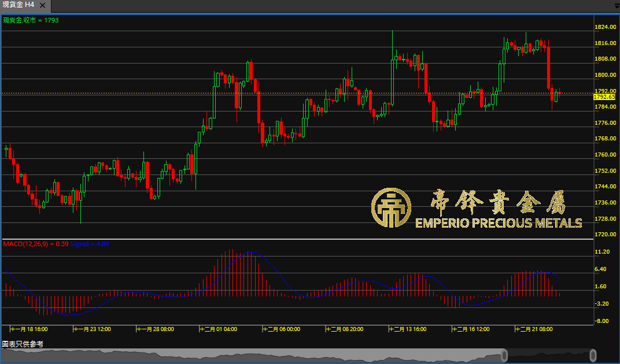Click the 1776.00 price axis label
Screen dimensions: 620x364
[606, 123]
